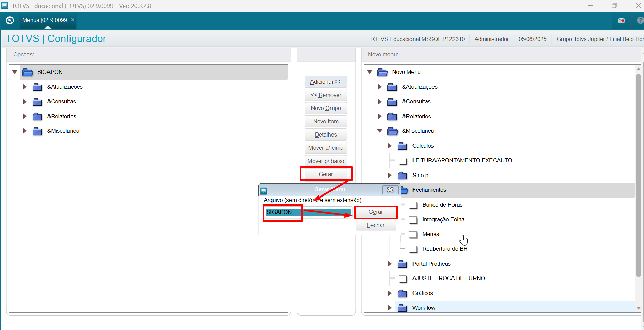This screenshot has height=330, width=644.
Task: Expand the Cálculos folder
Action: 390,146
